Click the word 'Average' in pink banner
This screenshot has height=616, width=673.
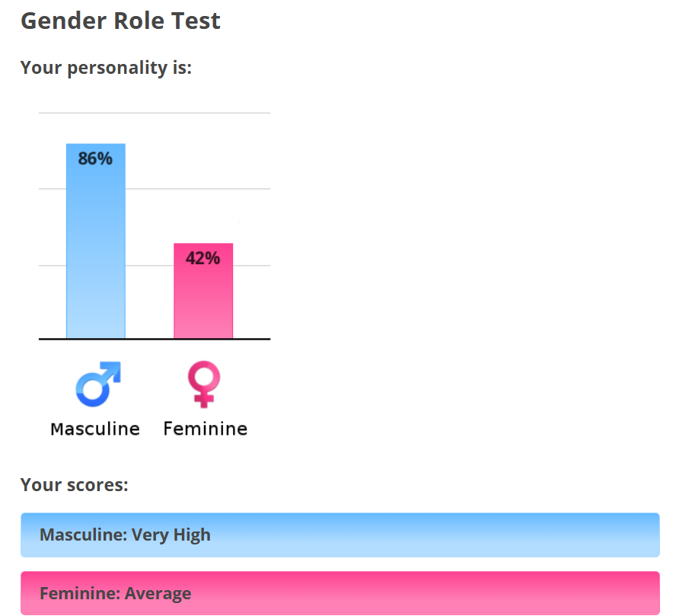click(x=158, y=593)
